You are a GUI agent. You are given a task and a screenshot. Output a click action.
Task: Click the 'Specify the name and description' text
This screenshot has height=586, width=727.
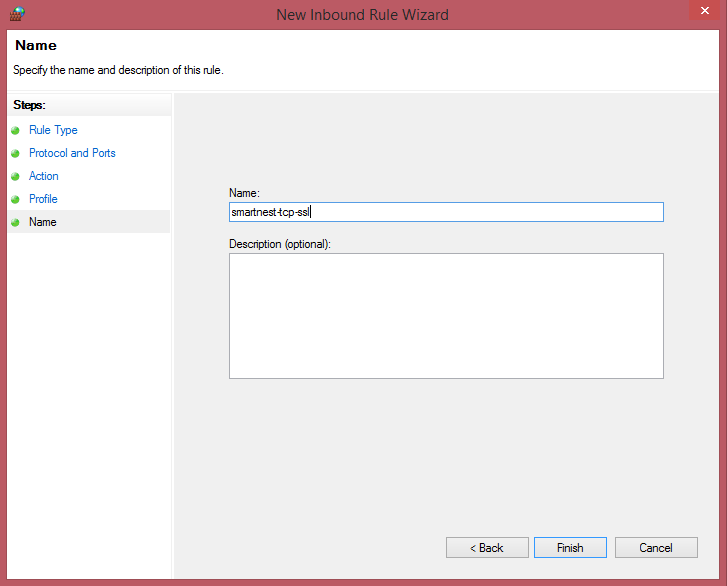pos(118,70)
